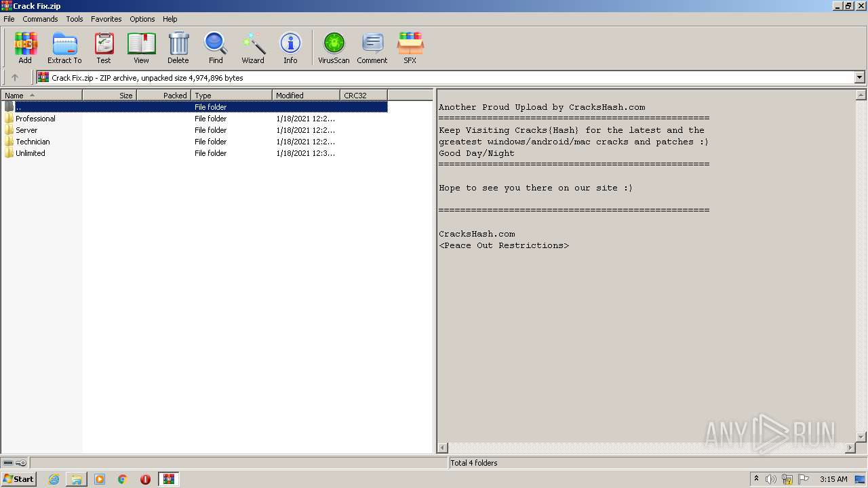Open the address path dropdown arrow
Screen dimensions: 868x488
tap(860, 77)
